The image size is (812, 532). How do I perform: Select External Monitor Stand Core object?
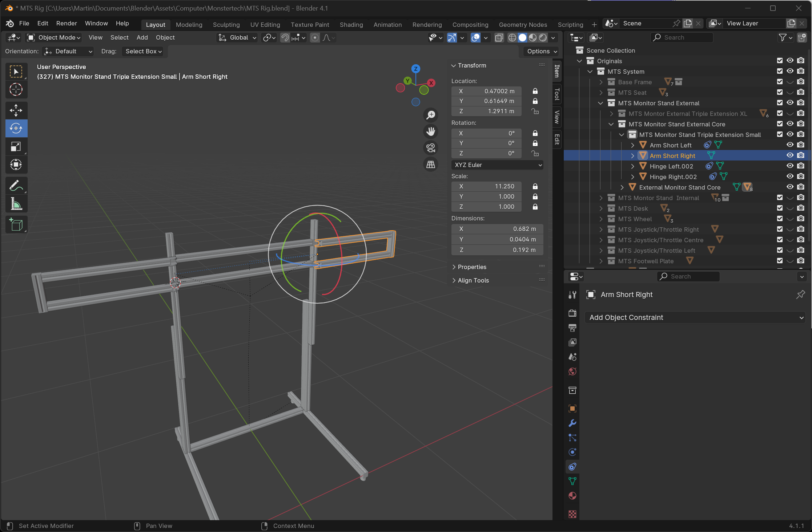679,187
